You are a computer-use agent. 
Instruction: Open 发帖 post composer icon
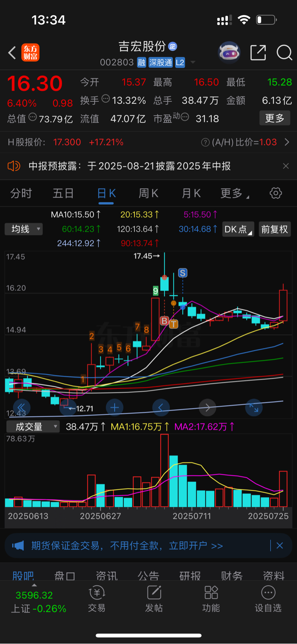pyautogui.click(x=154, y=599)
